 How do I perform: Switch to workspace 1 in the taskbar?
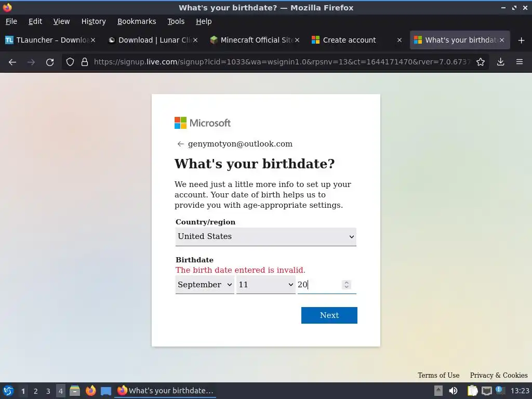[23, 391]
